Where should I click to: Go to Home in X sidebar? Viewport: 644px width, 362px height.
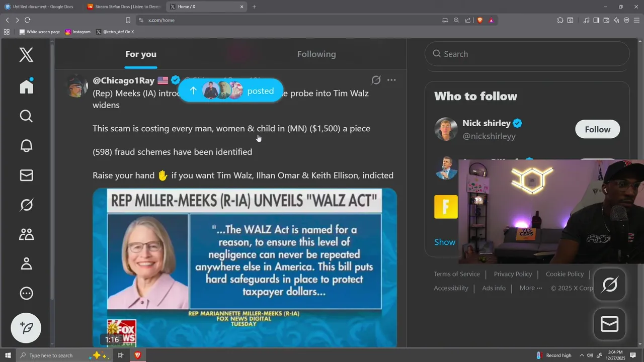(x=26, y=86)
